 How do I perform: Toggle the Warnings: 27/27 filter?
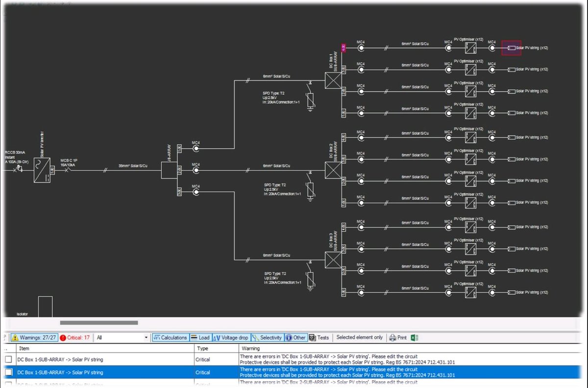[34, 337]
